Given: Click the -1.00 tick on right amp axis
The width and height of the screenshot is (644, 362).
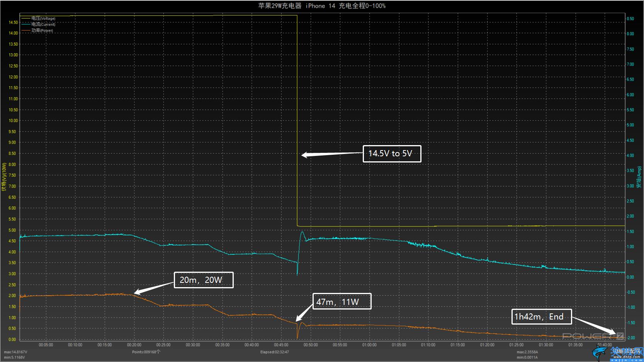Looking at the screenshot, I should click(631, 308).
